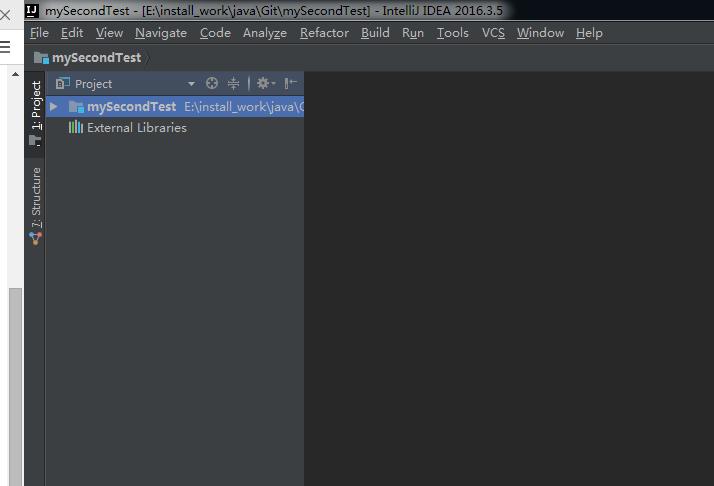Open the Analyze menu
This screenshot has height=486, width=714.
coord(265,33)
